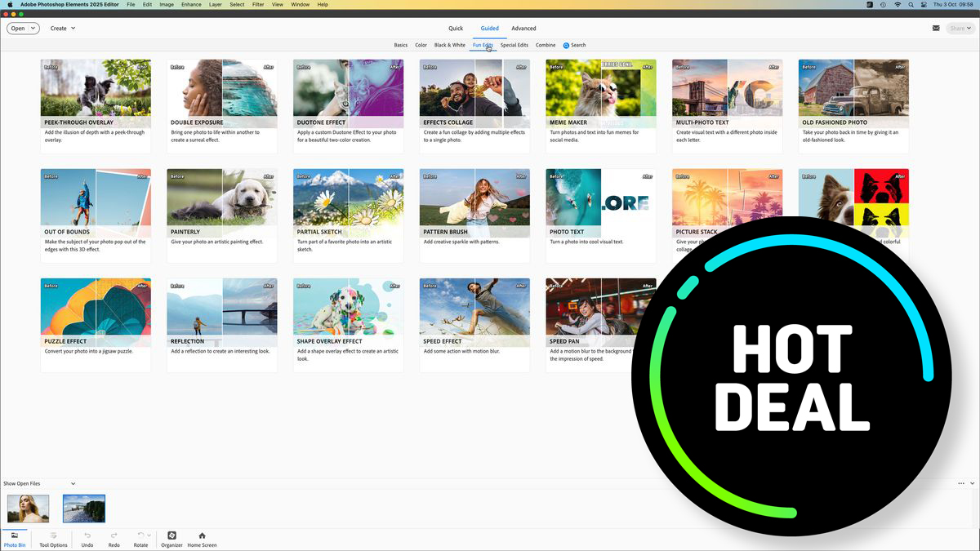Screen dimensions: 980x551
Task: Open the Layer menu
Action: [215, 4]
